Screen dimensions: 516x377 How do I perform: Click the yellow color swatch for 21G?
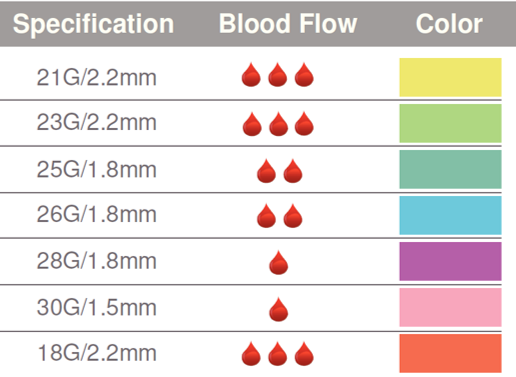tap(450, 77)
